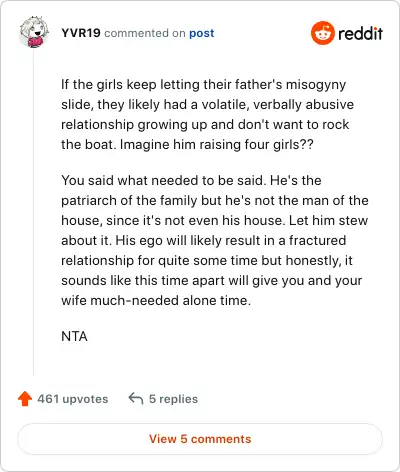Image resolution: width=400 pixels, height=472 pixels.
Task: Click the 'commented on' text
Action: (145, 33)
